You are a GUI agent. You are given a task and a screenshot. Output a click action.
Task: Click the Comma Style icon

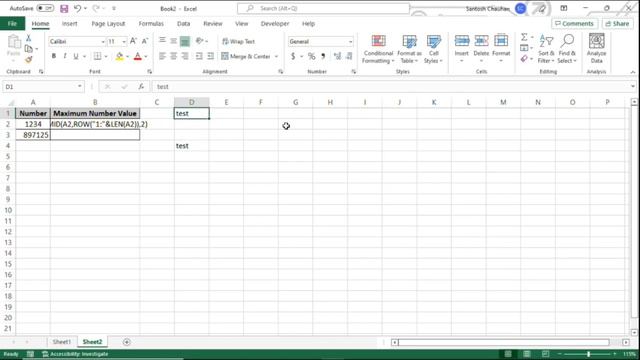tap(323, 56)
